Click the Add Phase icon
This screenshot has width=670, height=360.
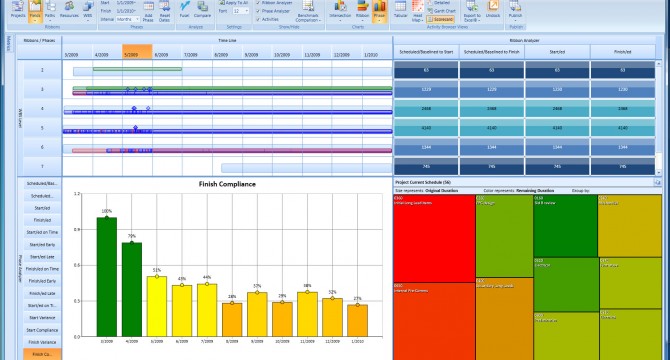tap(148, 12)
